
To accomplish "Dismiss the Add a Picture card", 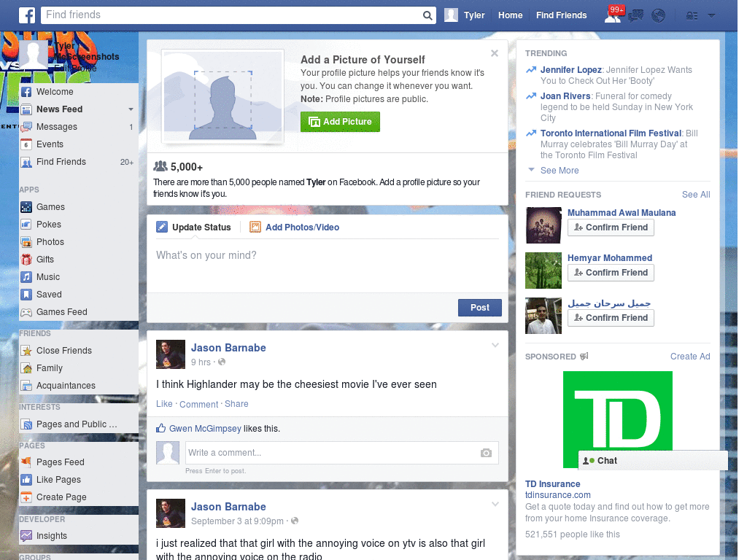I will click(495, 53).
